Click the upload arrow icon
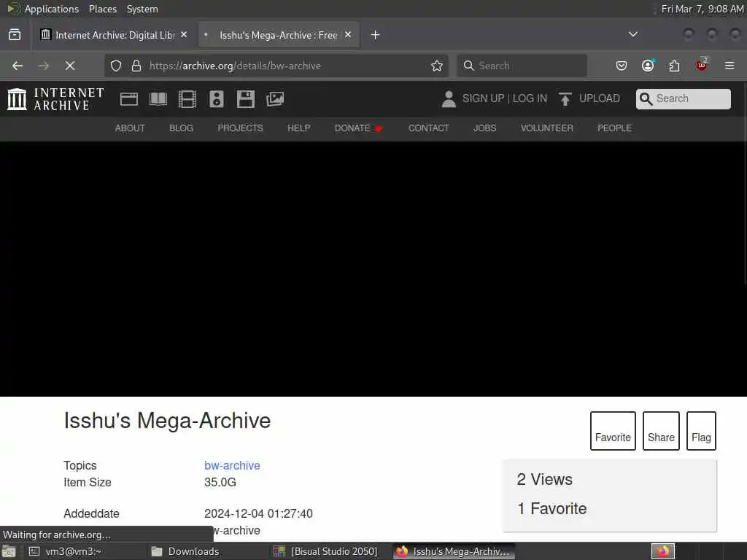This screenshot has width=747, height=560. 565,99
